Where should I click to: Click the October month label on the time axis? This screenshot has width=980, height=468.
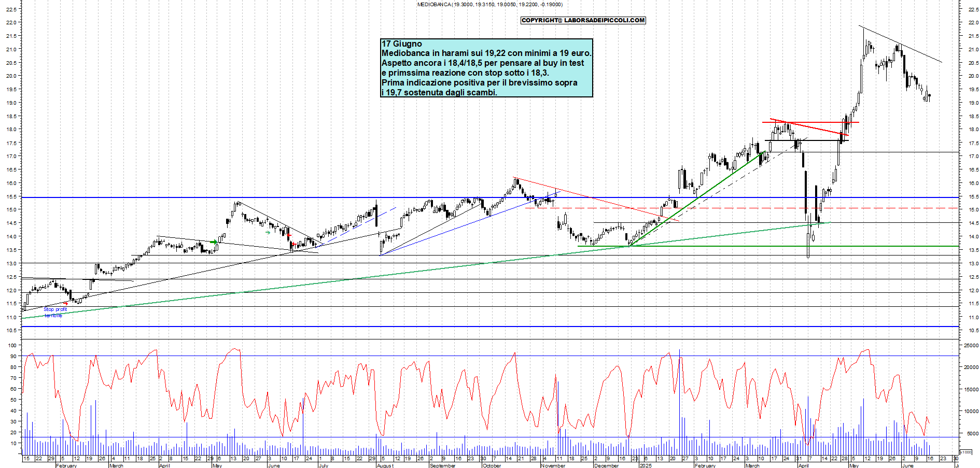[x=492, y=465]
